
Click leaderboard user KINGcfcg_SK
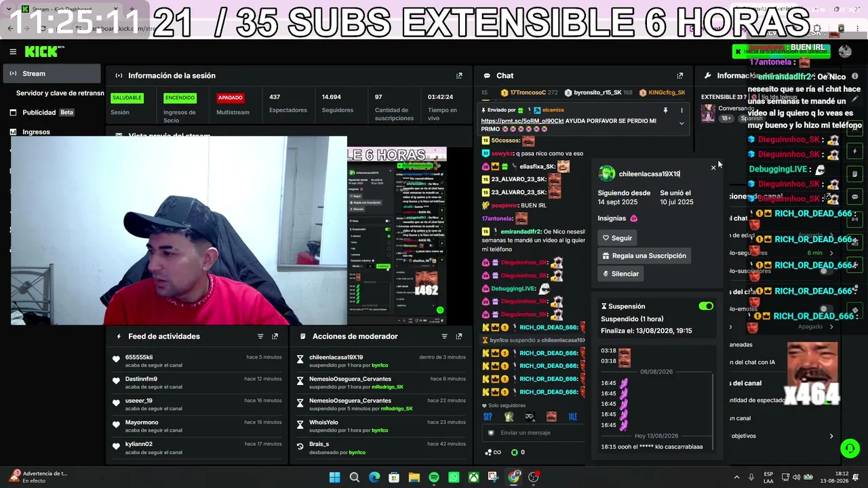667,92
